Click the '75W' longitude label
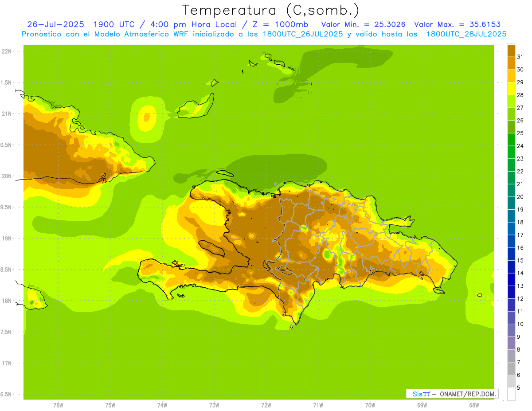 click(110, 405)
